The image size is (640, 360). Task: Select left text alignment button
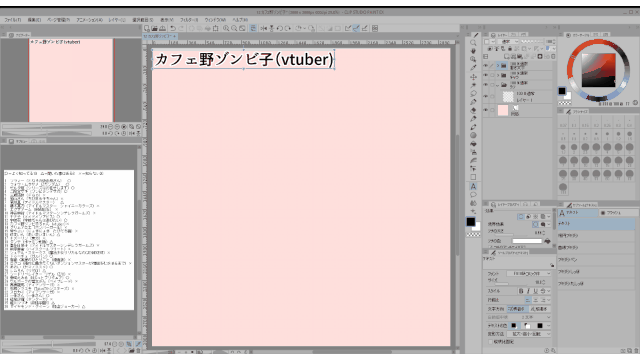pyautogui.click(x=528, y=300)
